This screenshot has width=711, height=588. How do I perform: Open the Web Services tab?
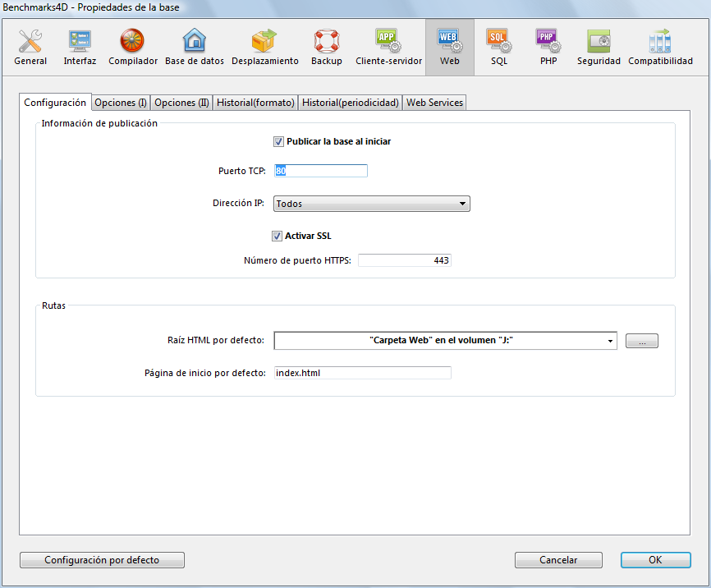434,103
